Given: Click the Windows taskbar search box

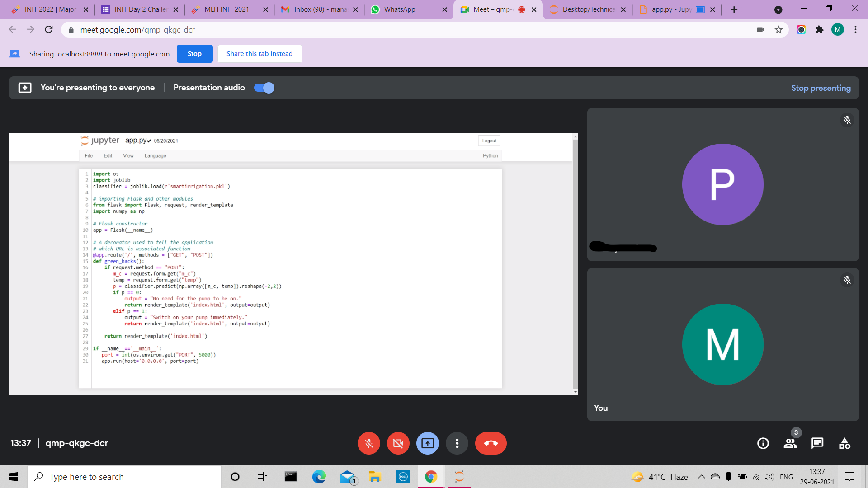Looking at the screenshot, I should pyautogui.click(x=124, y=477).
